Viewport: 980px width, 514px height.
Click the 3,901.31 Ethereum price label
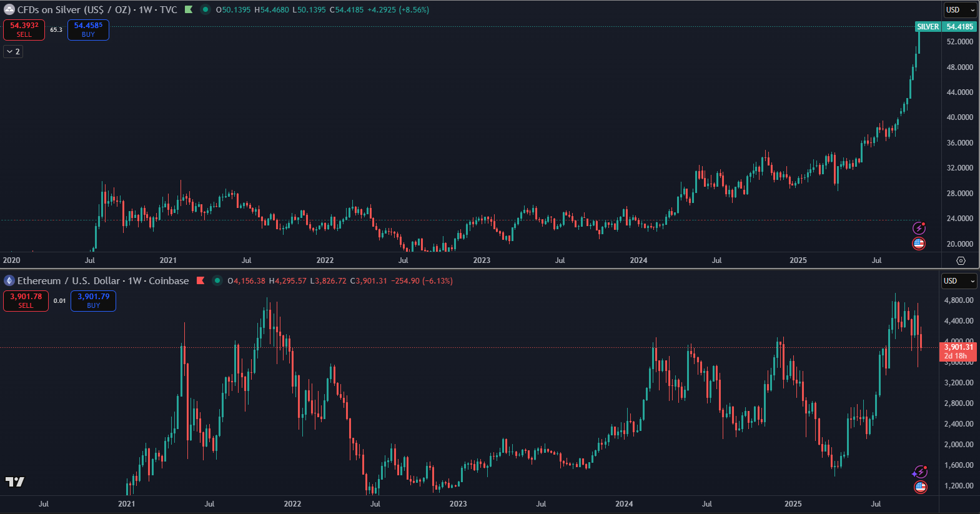click(958, 352)
